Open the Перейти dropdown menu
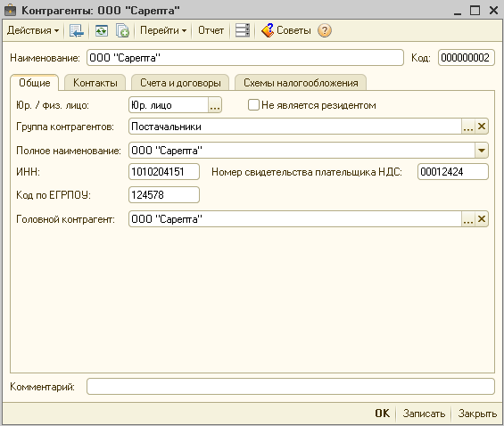This screenshot has height=426, width=504. [163, 30]
